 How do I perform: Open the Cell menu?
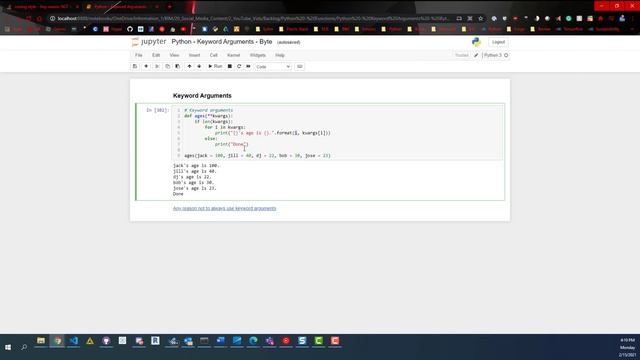(x=213, y=55)
